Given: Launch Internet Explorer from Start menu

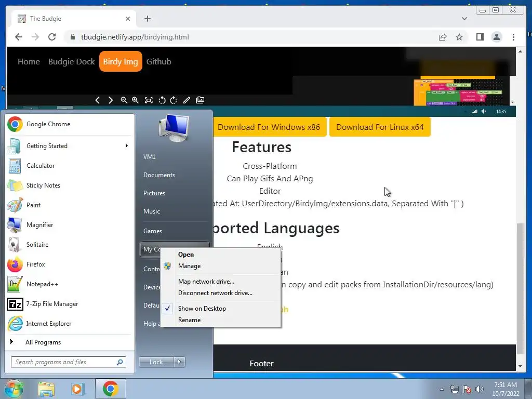Looking at the screenshot, I should (x=70, y=323).
